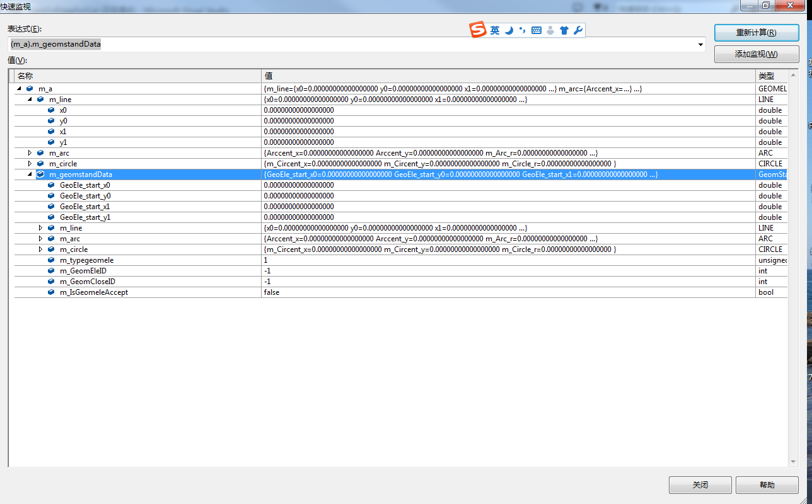
Task: Click the 添加监视(W) button
Action: 757,54
